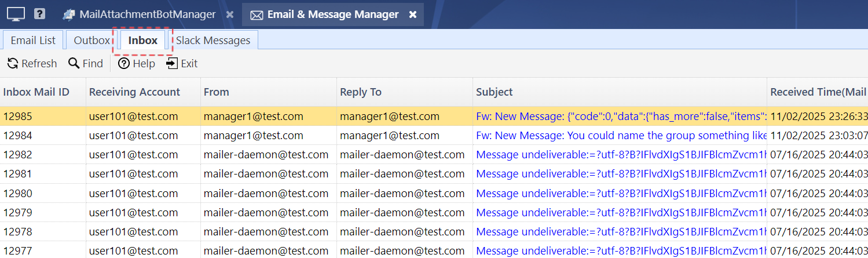
Task: Open the question mark help icon
Action: (39, 14)
